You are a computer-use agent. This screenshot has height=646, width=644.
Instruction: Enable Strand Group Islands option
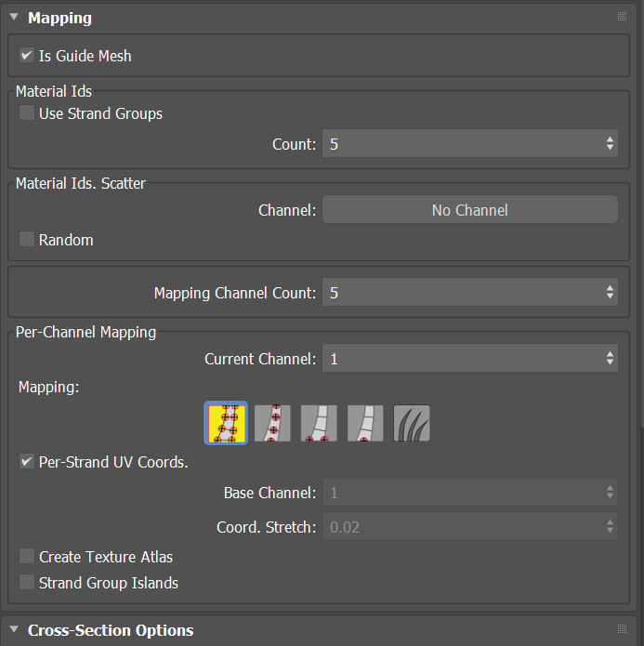point(27,583)
